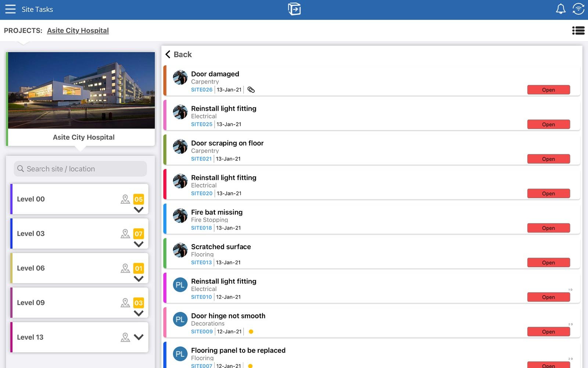Viewport: 588px width, 368px height.
Task: Click yellow dot on SITE007 task
Action: [x=250, y=366]
